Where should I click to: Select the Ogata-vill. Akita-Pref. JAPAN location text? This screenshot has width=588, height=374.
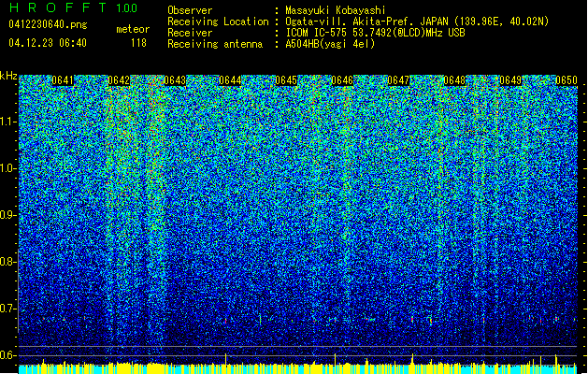pos(417,22)
